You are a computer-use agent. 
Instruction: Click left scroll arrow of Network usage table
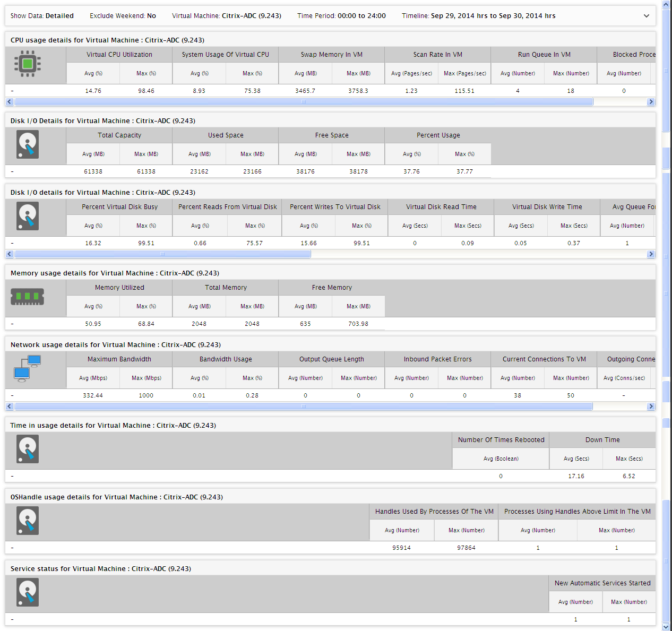tap(9, 407)
